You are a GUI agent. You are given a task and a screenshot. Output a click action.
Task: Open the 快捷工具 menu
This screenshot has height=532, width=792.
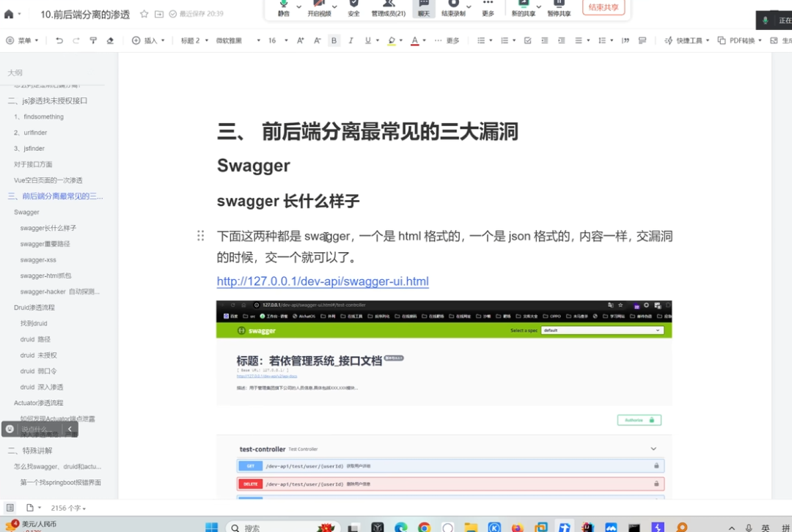[x=686, y=40]
